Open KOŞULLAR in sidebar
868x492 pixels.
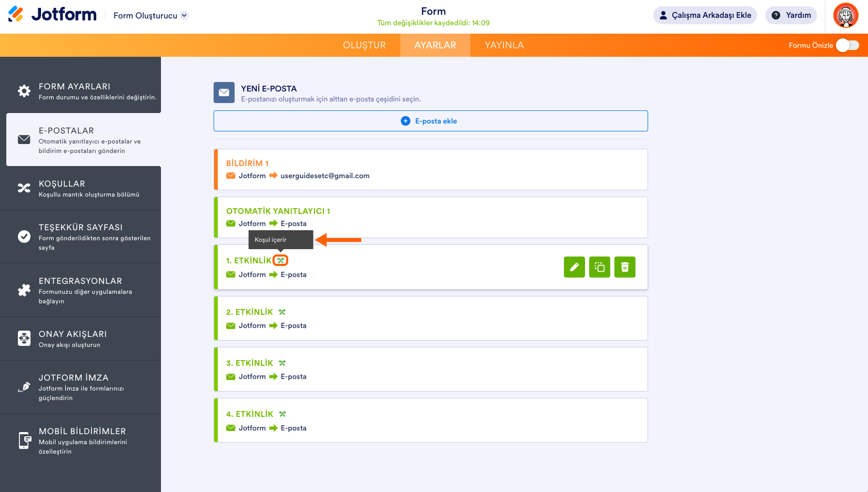coord(80,188)
